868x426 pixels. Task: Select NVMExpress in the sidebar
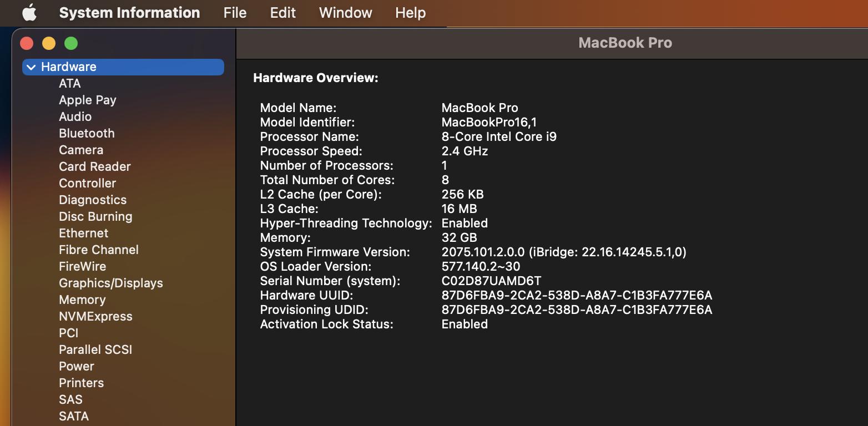click(x=95, y=316)
